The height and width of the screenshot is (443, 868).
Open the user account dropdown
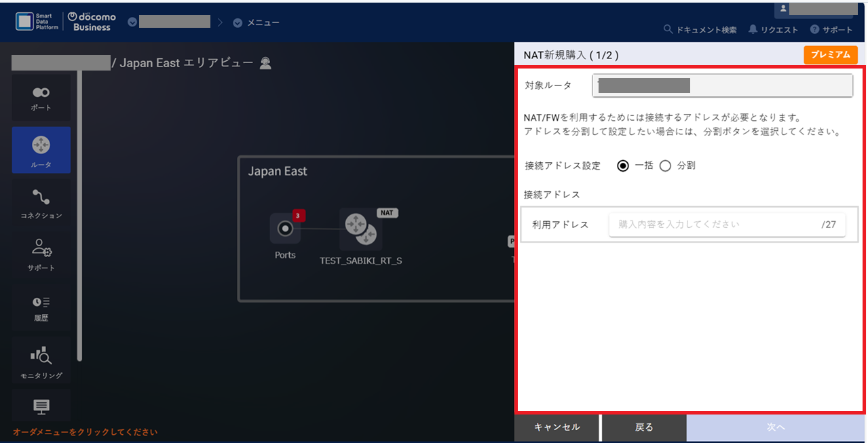815,9
